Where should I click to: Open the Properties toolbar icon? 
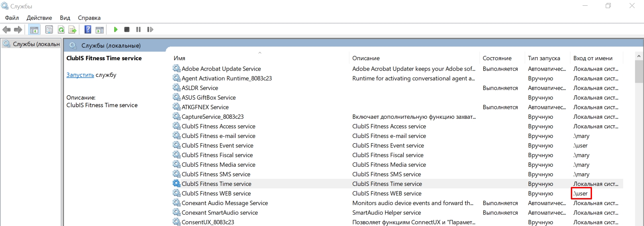49,30
